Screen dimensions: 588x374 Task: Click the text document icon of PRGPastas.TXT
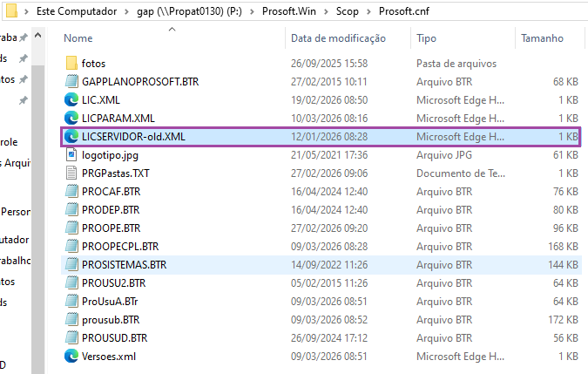[x=71, y=173]
